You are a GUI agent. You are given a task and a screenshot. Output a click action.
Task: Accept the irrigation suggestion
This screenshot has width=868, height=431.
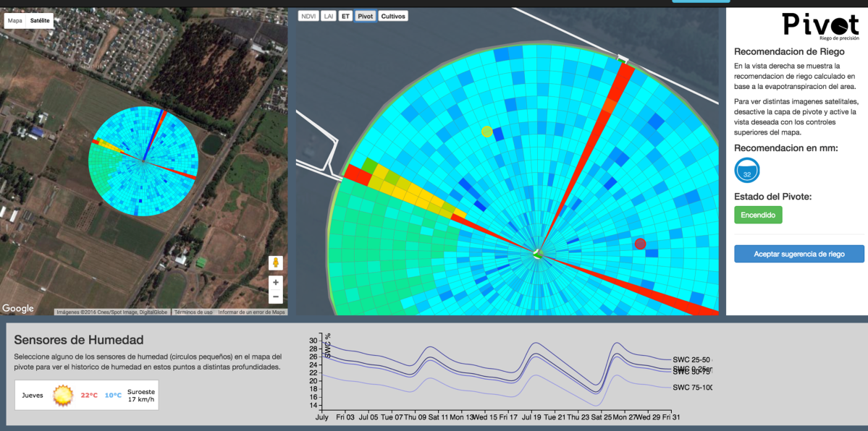point(799,254)
